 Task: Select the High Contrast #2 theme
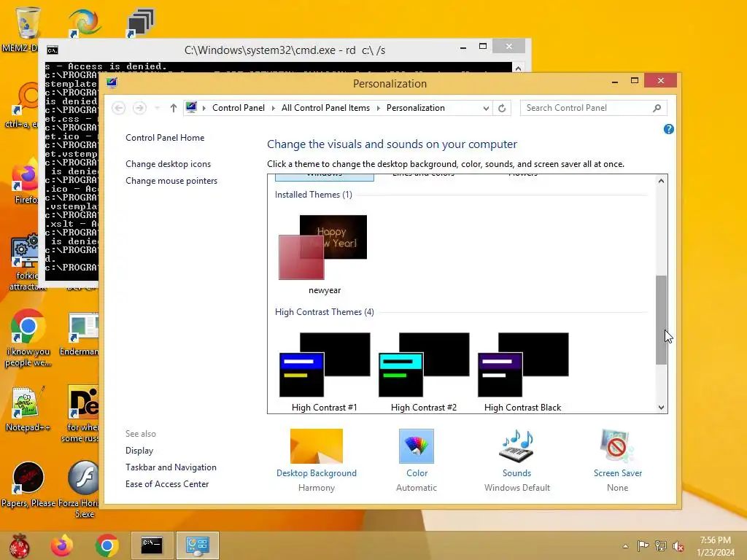pyautogui.click(x=424, y=372)
